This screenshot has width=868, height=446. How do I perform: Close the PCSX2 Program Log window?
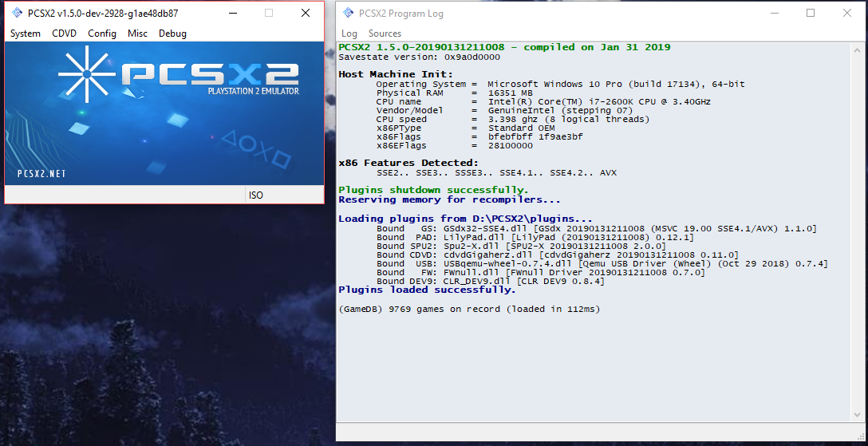click(x=847, y=13)
